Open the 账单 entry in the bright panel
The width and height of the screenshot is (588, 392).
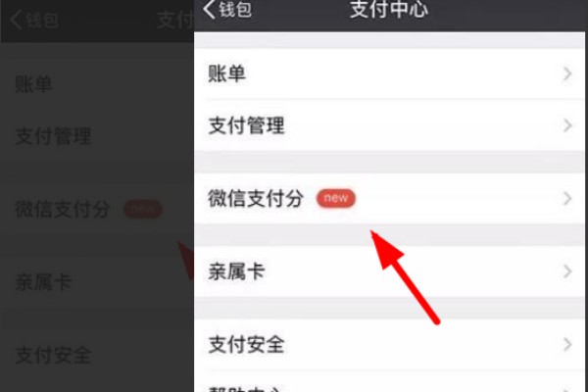tap(389, 73)
